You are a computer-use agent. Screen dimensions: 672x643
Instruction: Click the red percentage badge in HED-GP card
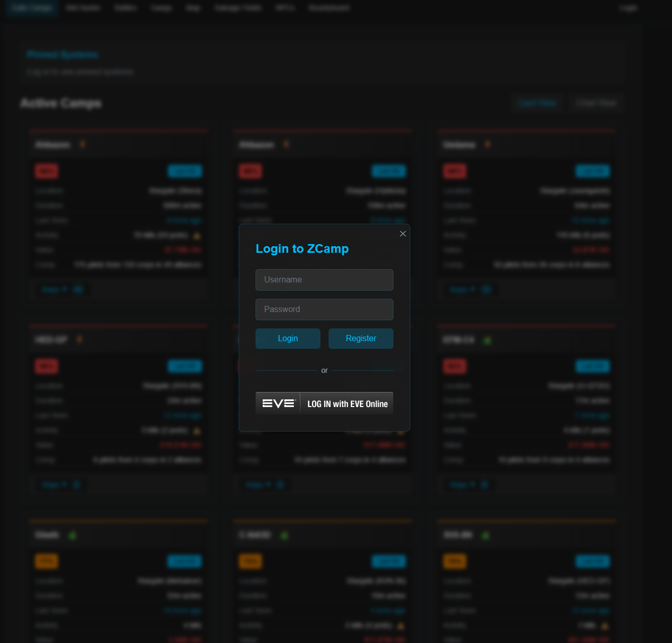[x=47, y=366]
